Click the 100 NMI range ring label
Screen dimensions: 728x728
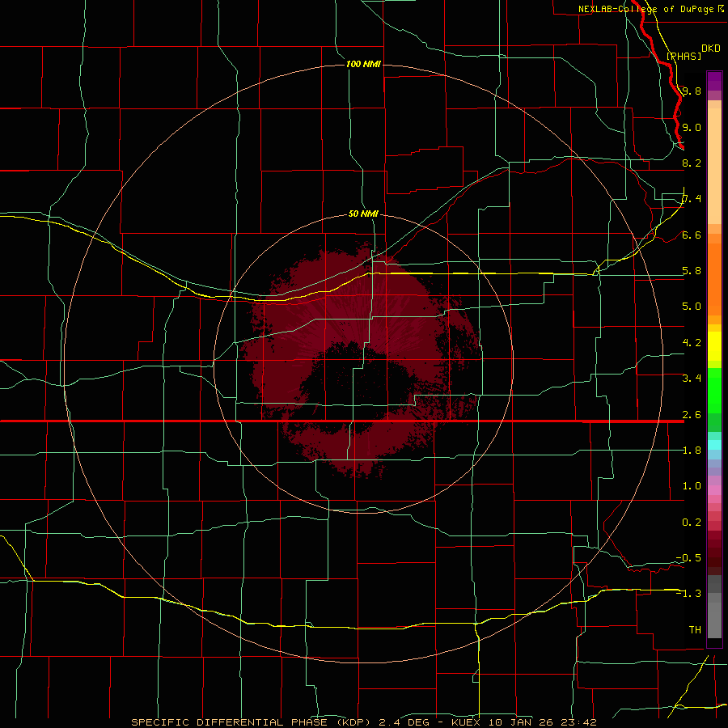363,64
